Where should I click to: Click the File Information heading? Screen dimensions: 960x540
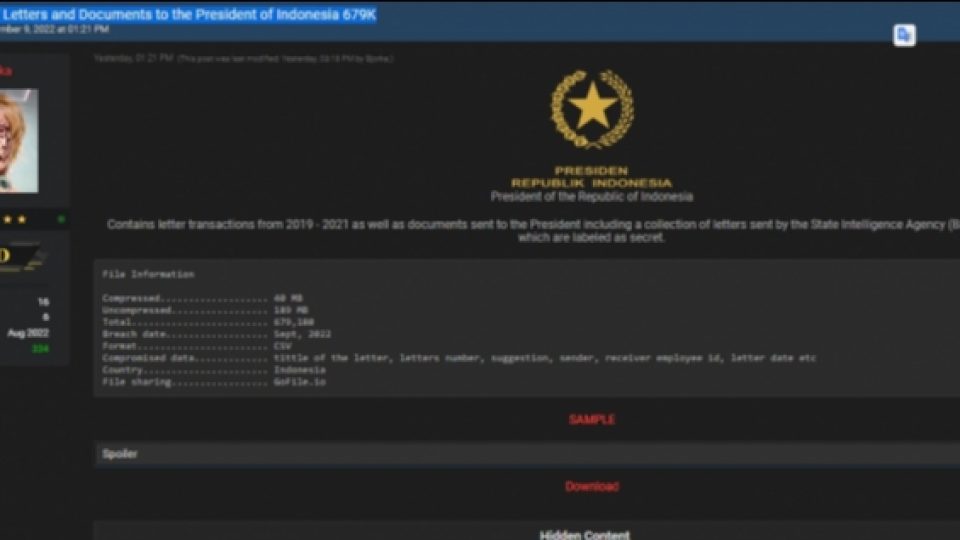[x=148, y=274]
